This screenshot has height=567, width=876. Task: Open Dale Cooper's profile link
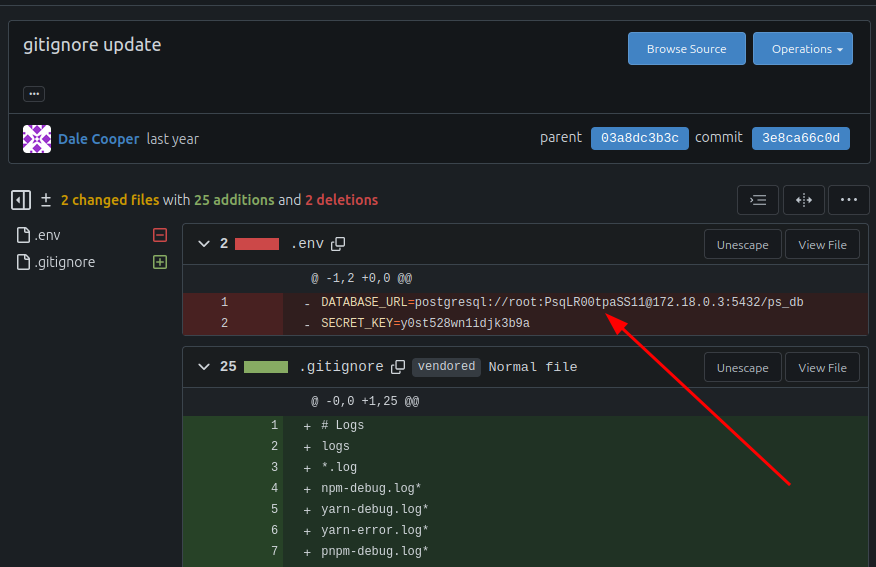[98, 139]
